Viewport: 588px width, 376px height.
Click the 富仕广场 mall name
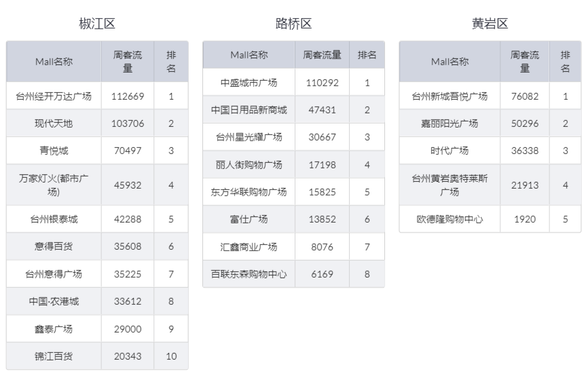(249, 219)
